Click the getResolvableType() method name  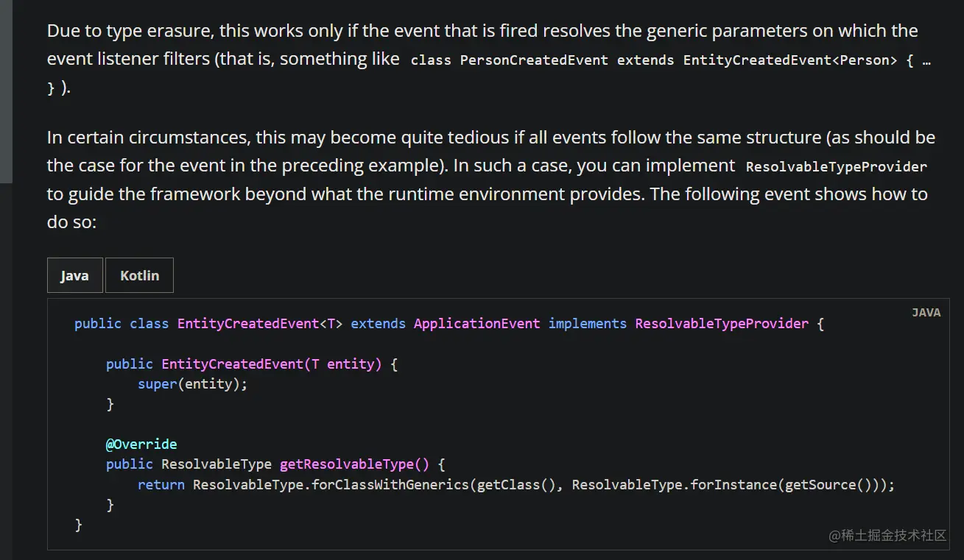click(353, 464)
